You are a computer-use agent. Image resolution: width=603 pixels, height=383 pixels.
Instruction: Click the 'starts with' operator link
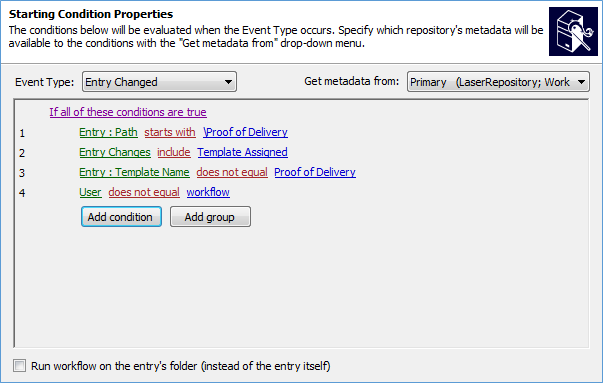[170, 132]
